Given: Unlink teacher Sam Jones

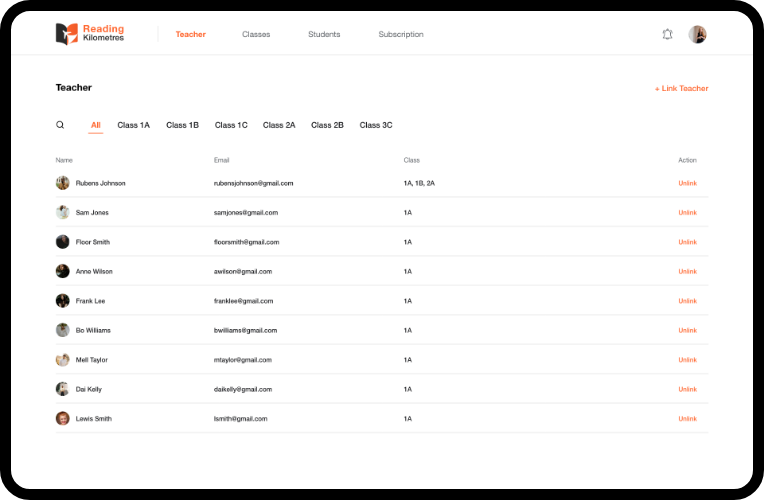Looking at the screenshot, I should click(688, 212).
